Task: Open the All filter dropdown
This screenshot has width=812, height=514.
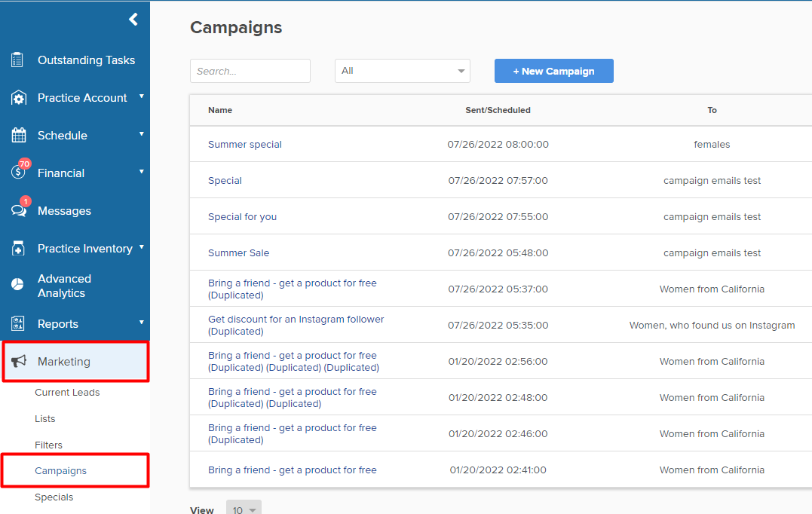Action: pos(402,71)
